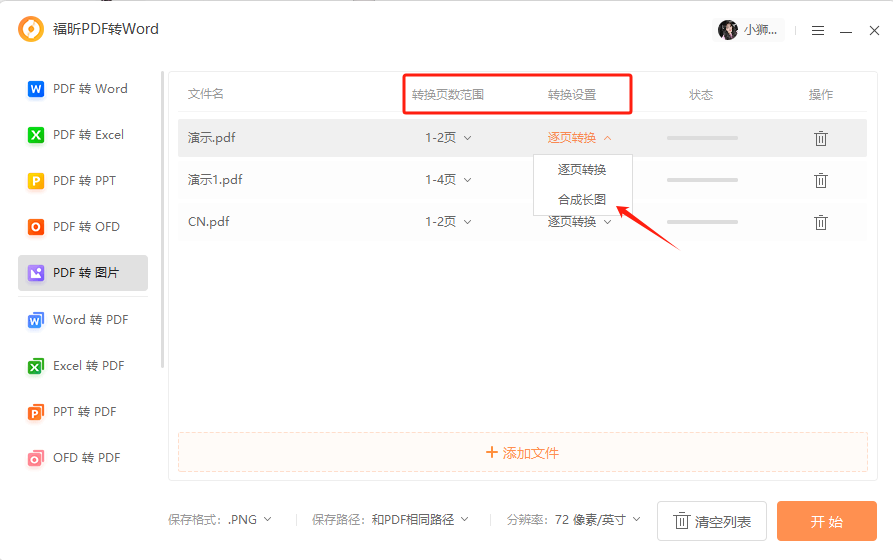The width and height of the screenshot is (893, 560).
Task: Select the 演示.pdf file name
Action: (x=211, y=138)
